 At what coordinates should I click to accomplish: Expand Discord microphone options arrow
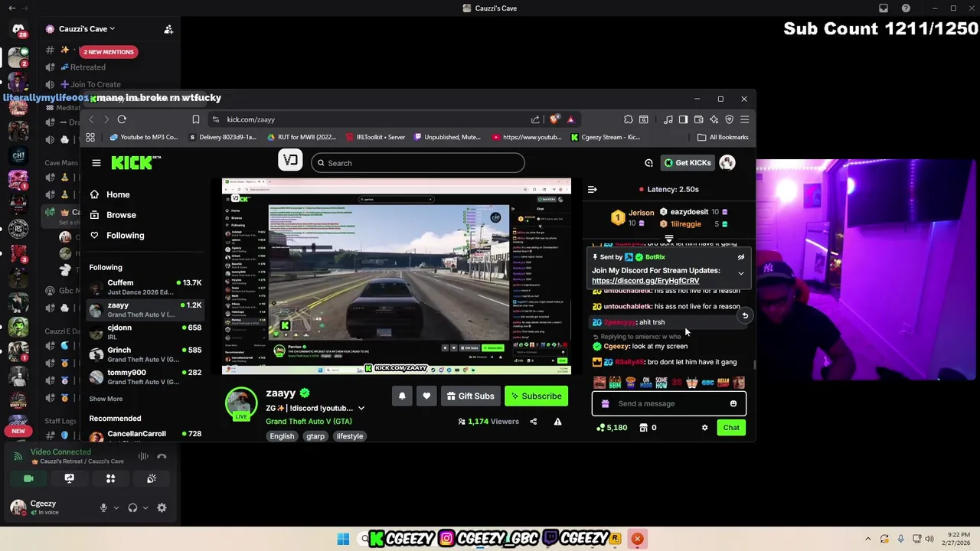(116, 507)
